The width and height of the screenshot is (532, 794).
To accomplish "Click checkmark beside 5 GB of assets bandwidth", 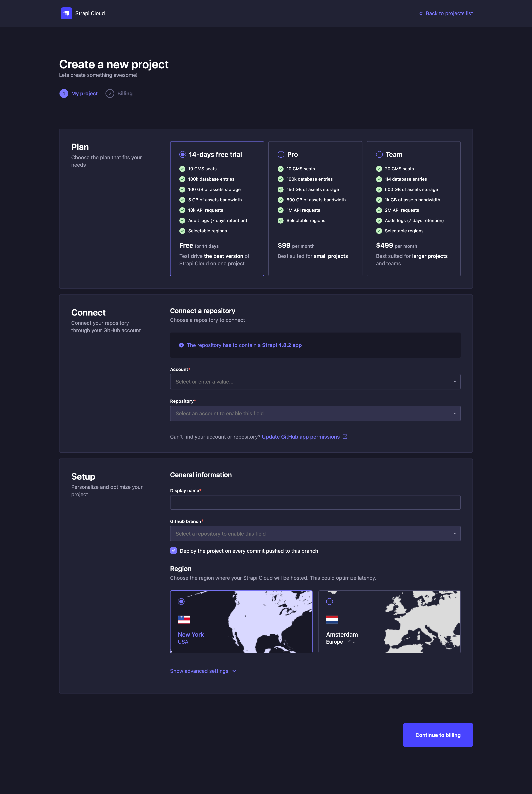I will [x=182, y=200].
